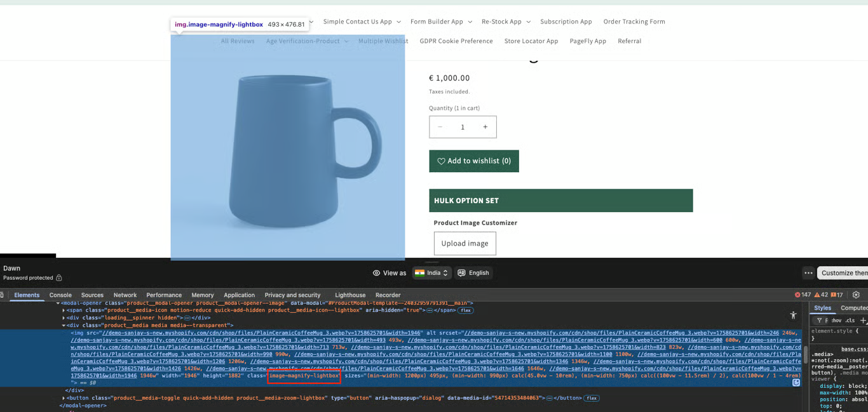This screenshot has height=412, width=868.
Task: Click the flex badge on the button element
Action: (592, 398)
